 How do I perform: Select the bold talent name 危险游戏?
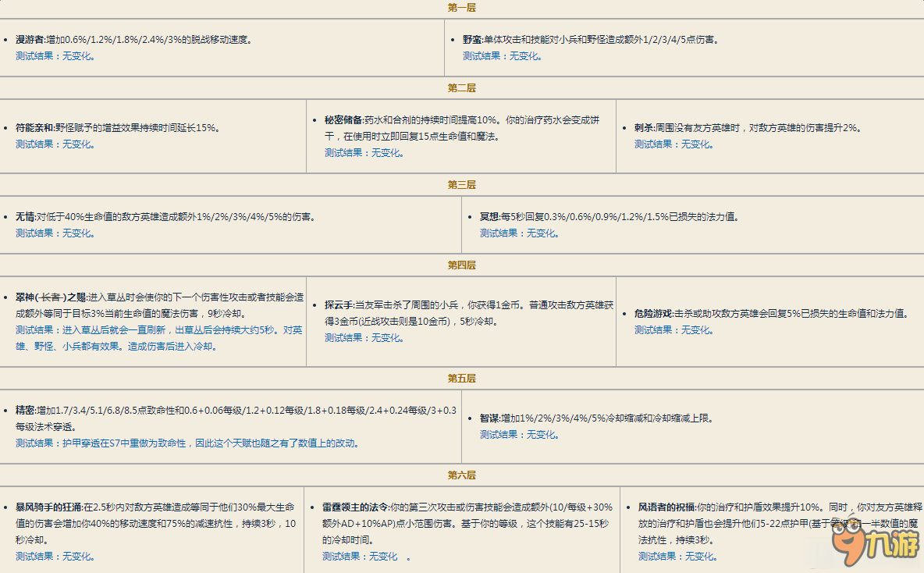[x=653, y=313]
